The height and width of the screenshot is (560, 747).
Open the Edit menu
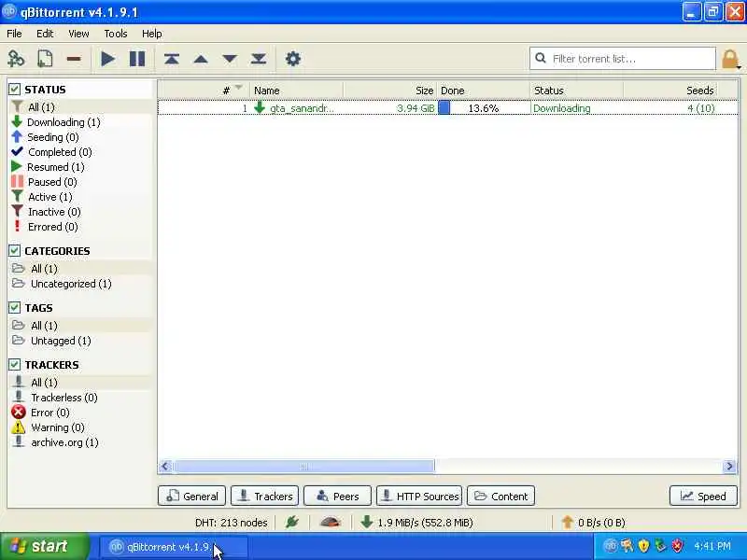pyautogui.click(x=45, y=34)
